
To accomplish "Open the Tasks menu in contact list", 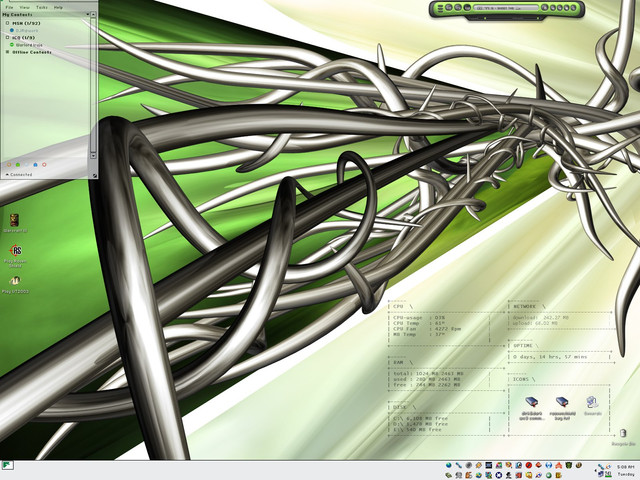I will [42, 7].
